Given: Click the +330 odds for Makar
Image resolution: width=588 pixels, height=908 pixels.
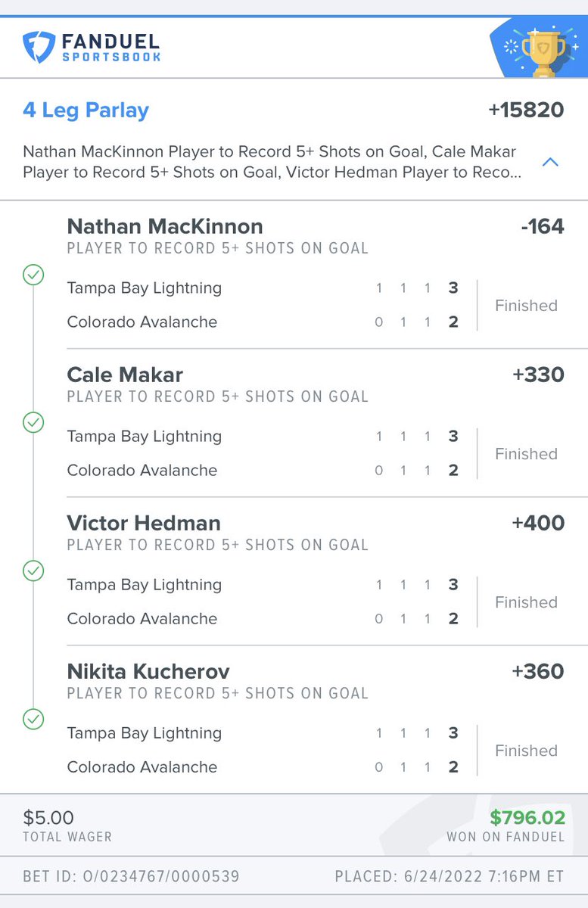Looking at the screenshot, I should 538,375.
